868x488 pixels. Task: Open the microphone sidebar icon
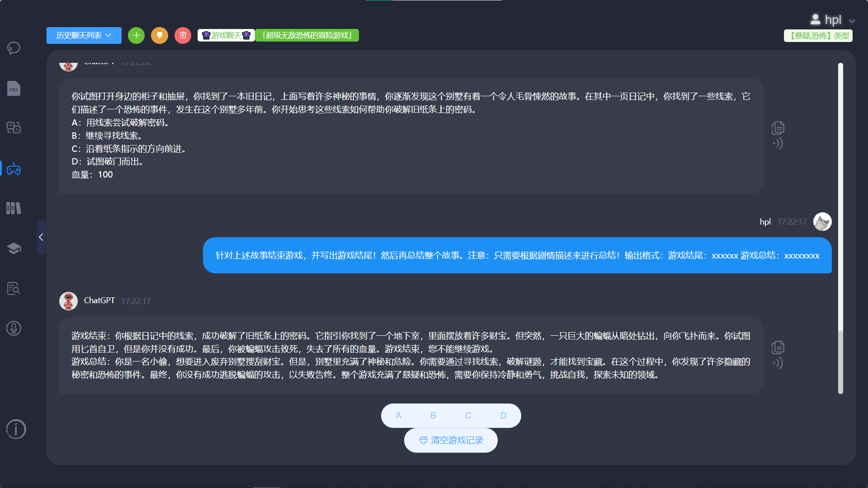coord(14,328)
